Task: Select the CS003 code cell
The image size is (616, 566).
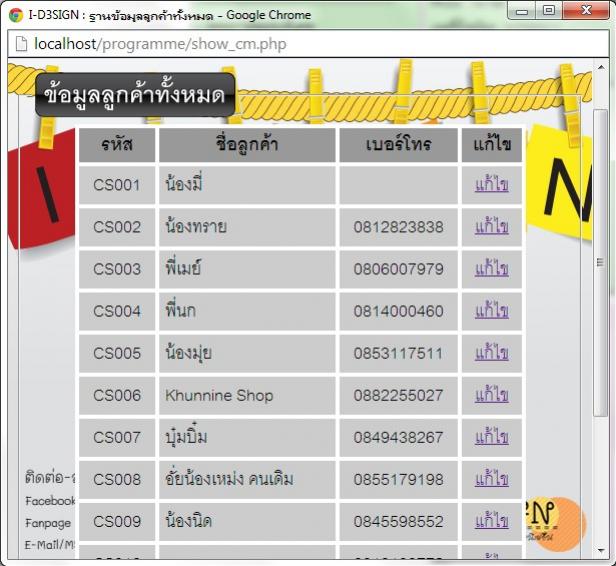Action: [117, 269]
